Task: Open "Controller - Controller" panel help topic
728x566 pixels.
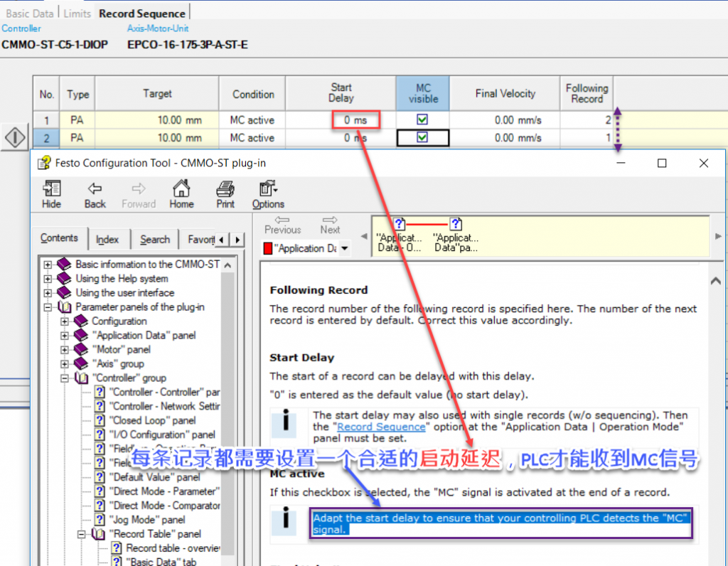Action: tap(158, 392)
